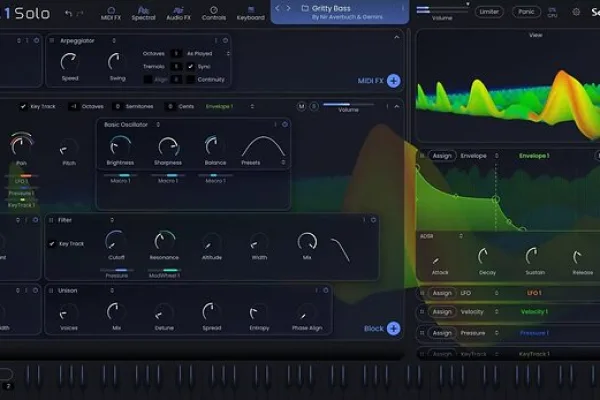
Task: Click the Arpeggiator Swing knob
Action: [x=116, y=62]
